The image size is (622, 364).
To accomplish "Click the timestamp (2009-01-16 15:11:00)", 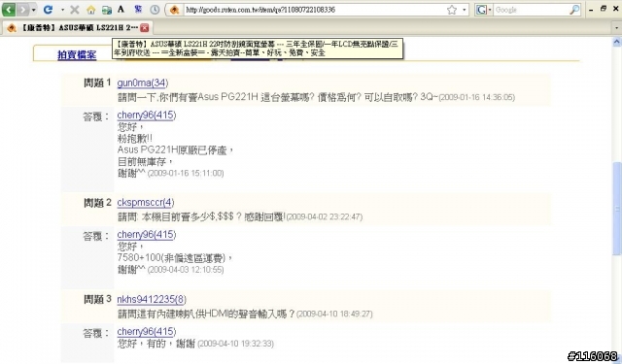I will click(186, 173).
